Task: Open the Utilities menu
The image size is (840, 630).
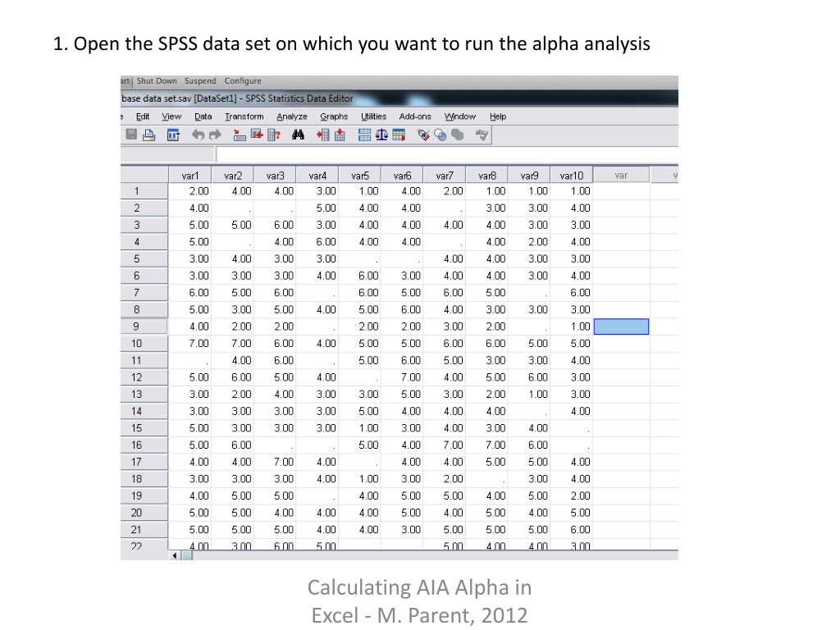Action: 373,116
